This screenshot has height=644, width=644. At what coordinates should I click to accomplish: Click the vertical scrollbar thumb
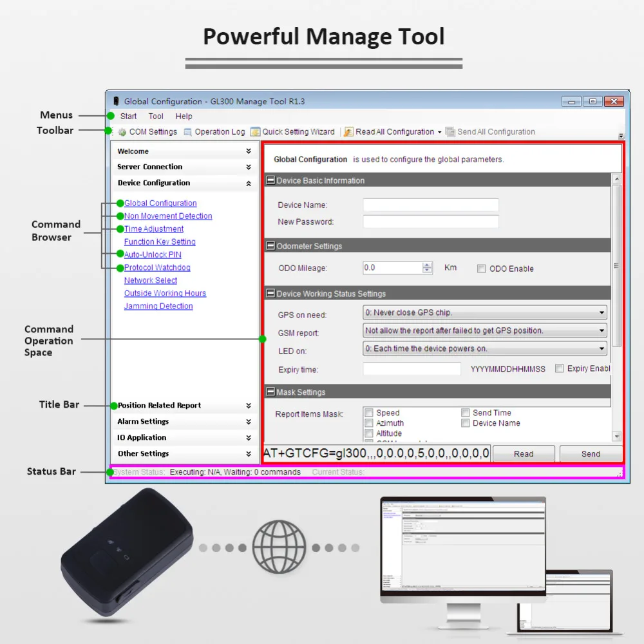(x=616, y=266)
